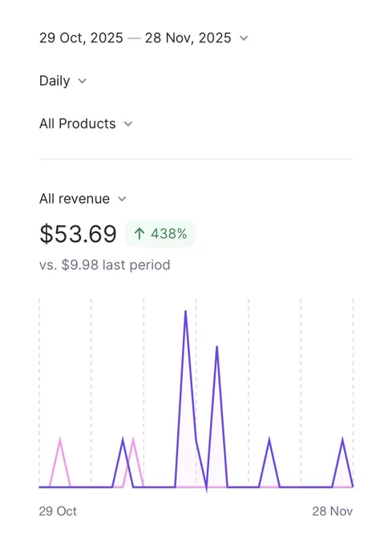
Task: Open the date range dropdown chevron
Action: click(244, 38)
